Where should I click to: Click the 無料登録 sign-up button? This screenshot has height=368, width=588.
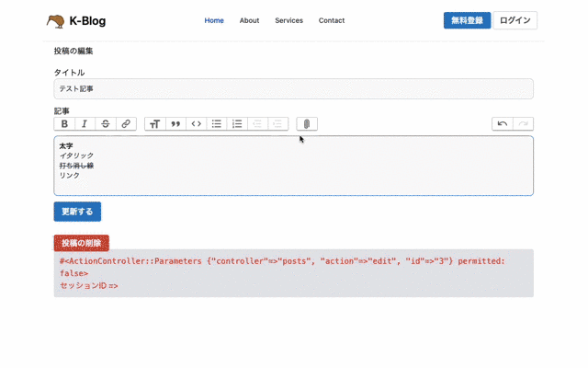(x=468, y=20)
